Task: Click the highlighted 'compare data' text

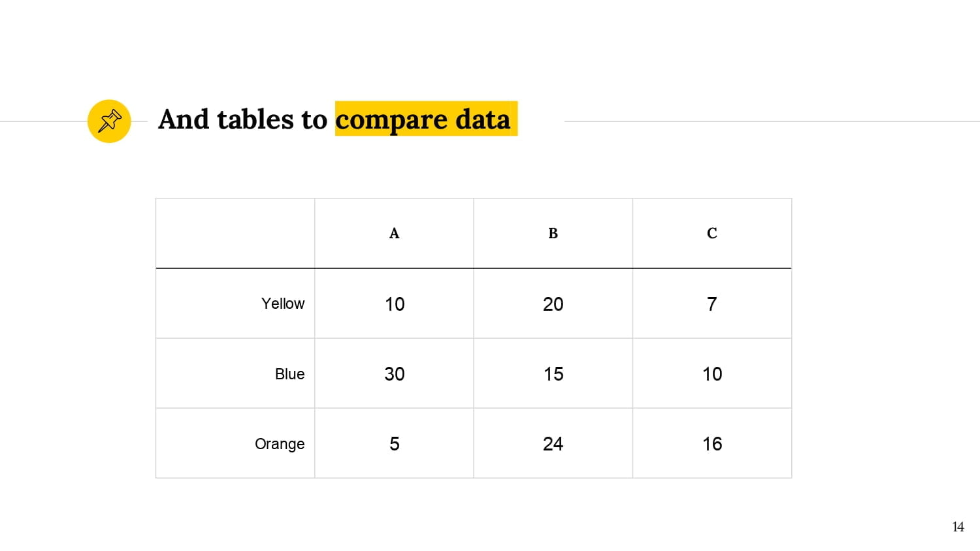Action: click(423, 119)
